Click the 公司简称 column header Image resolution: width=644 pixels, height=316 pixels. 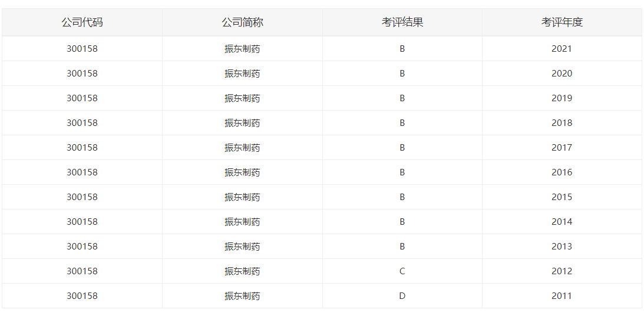(x=242, y=22)
